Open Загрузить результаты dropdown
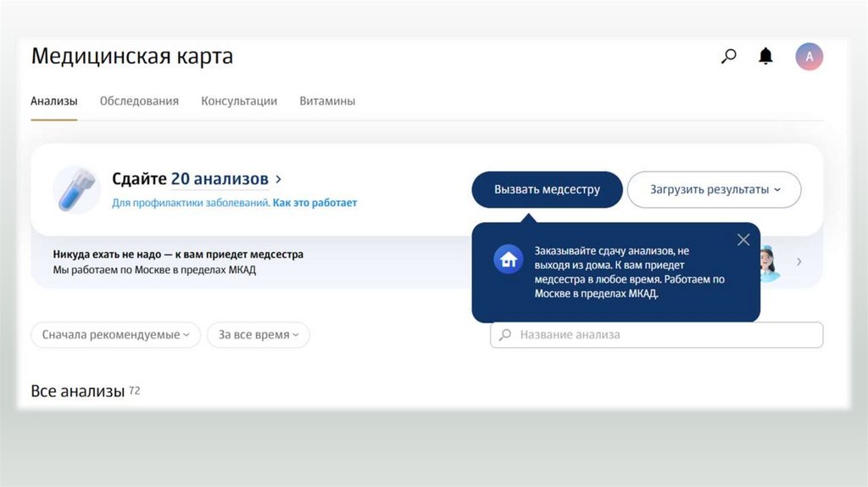The image size is (868, 487). click(714, 189)
